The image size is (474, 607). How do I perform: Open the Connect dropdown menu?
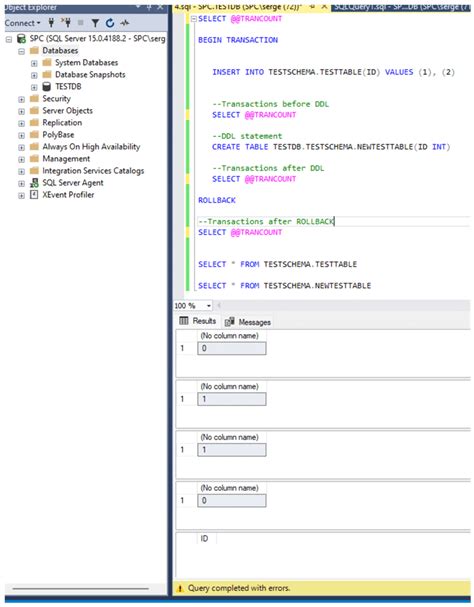[22, 23]
